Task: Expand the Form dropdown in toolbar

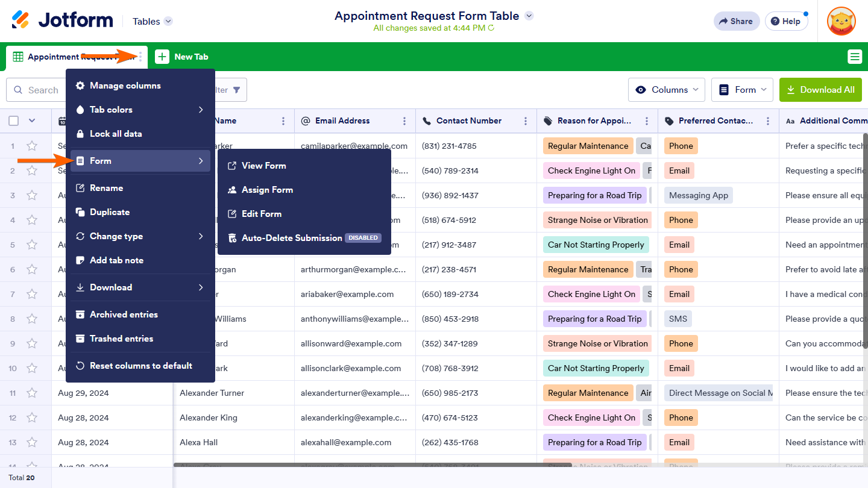Action: (742, 90)
